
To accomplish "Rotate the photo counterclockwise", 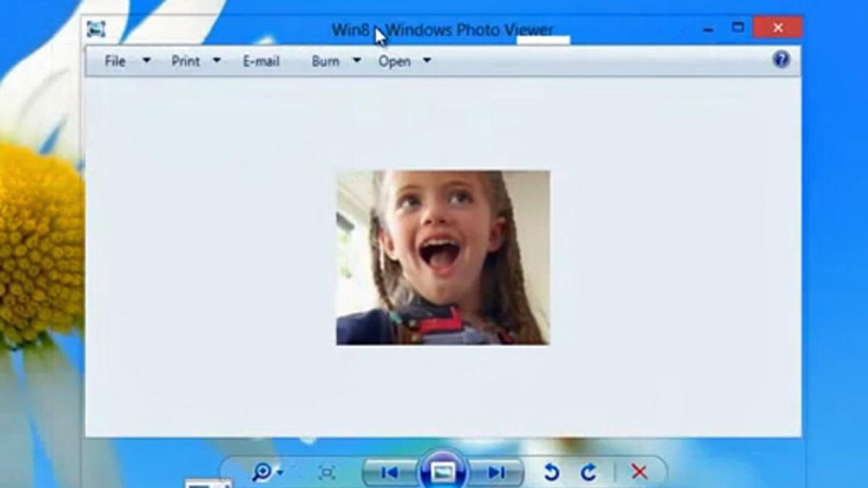I will tap(551, 473).
